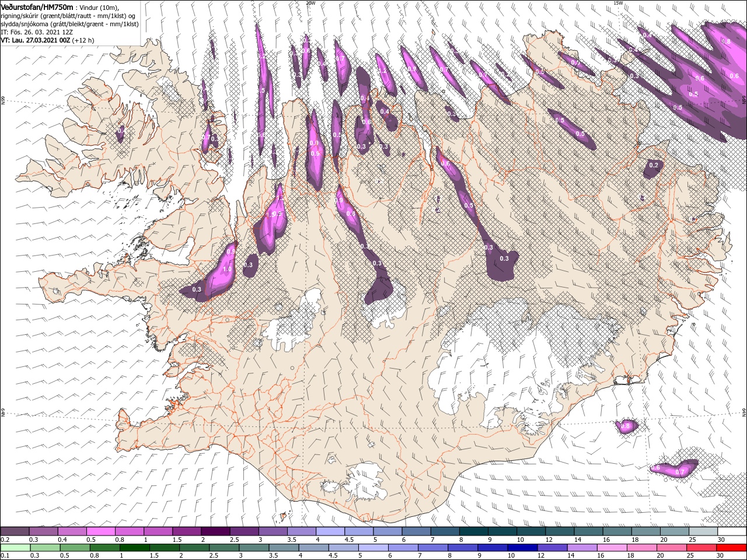Image resolution: width=747 pixels, height=560 pixels.
Task: Pick the deep blue 10–12 rain legend swatch
Action: 522,548
